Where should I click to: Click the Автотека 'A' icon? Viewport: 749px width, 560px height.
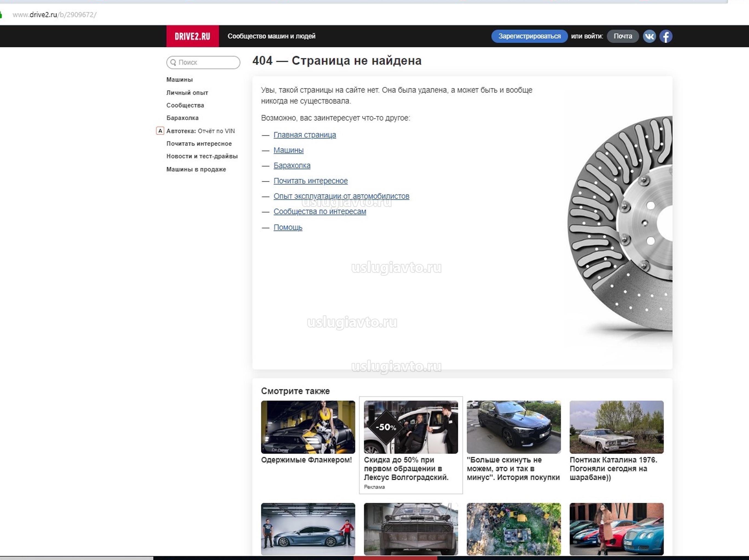pos(160,131)
